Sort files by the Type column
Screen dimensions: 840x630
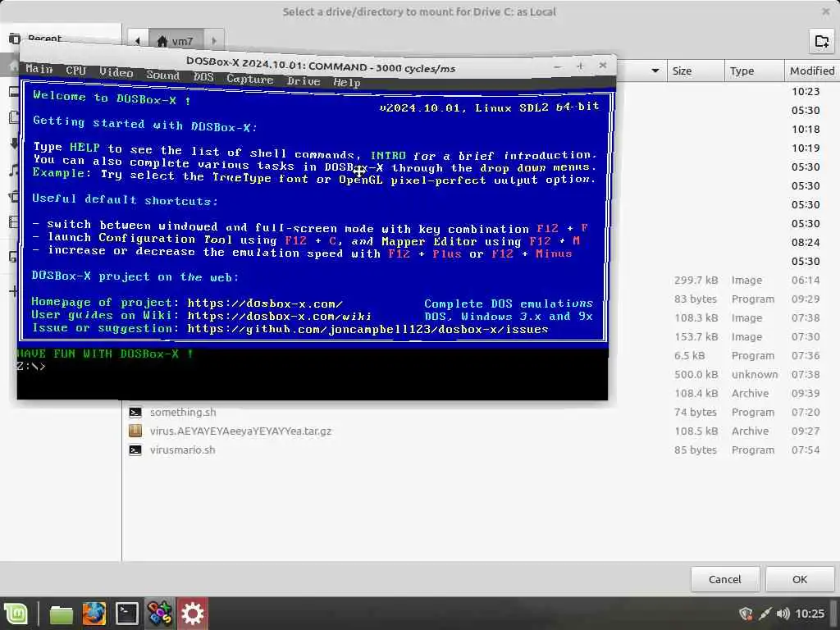pyautogui.click(x=754, y=71)
